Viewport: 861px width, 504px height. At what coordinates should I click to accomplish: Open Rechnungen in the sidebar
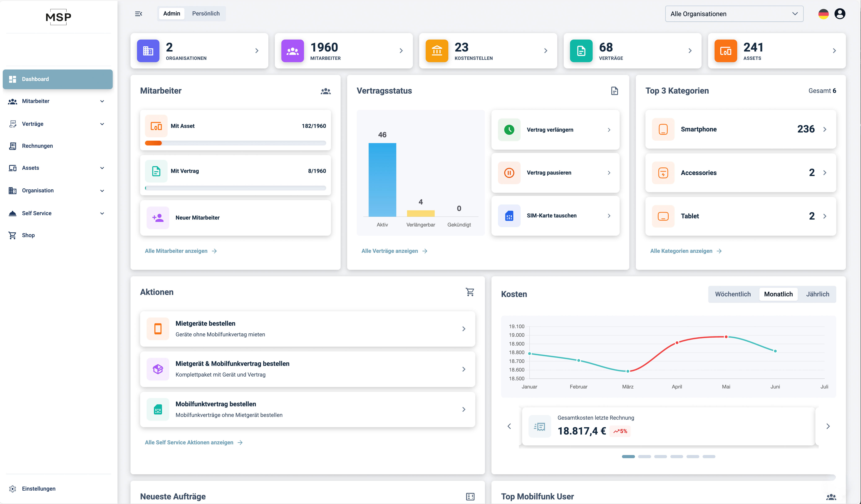[x=37, y=146]
